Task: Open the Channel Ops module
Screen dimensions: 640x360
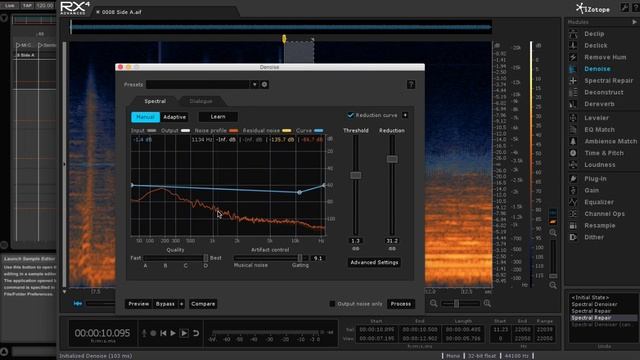Action: pyautogui.click(x=604, y=213)
